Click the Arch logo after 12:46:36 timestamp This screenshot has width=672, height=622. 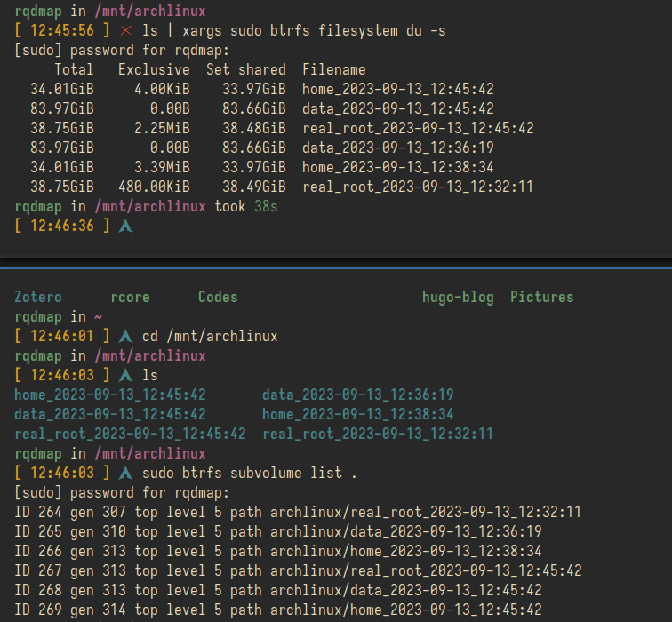click(125, 227)
